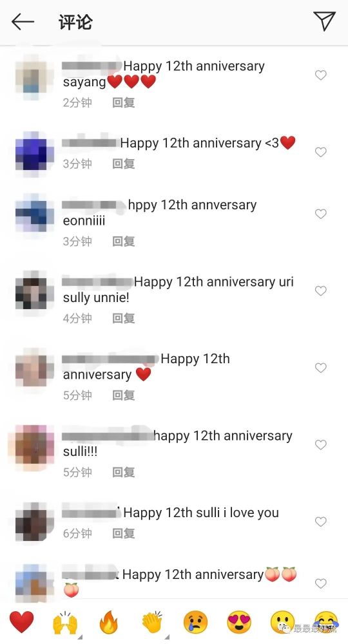Like the 'uri sully unnie!' comment

[x=321, y=291]
